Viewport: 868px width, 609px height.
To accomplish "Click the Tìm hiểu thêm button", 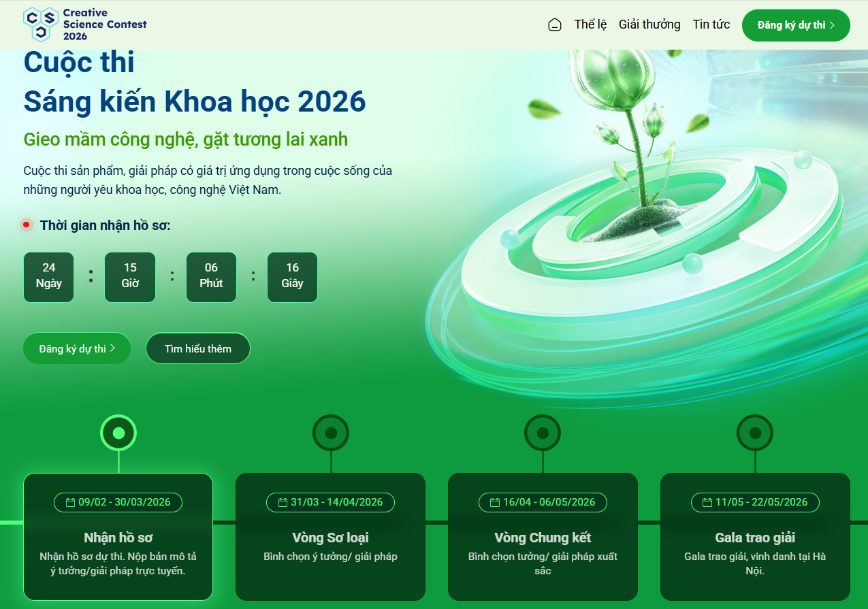I will coord(198,348).
